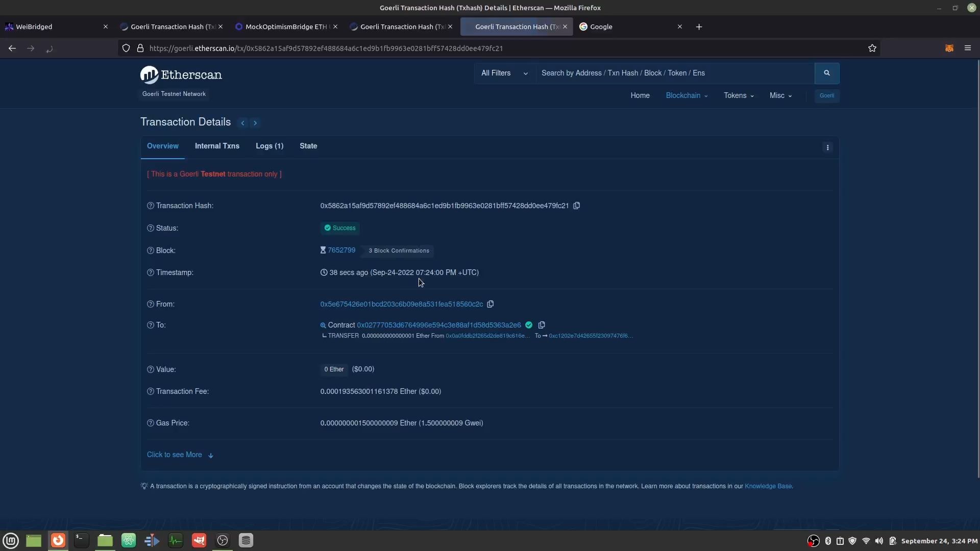Click help icon beside Transaction Fee

[x=151, y=391]
